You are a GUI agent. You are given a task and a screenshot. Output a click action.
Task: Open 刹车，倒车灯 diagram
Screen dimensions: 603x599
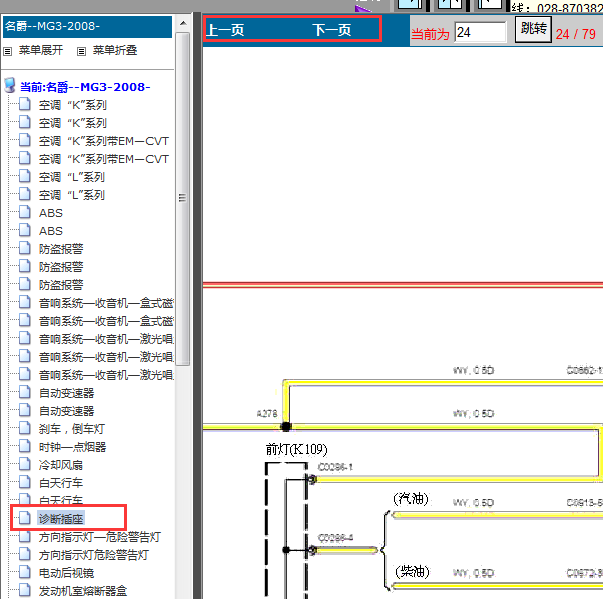click(72, 429)
